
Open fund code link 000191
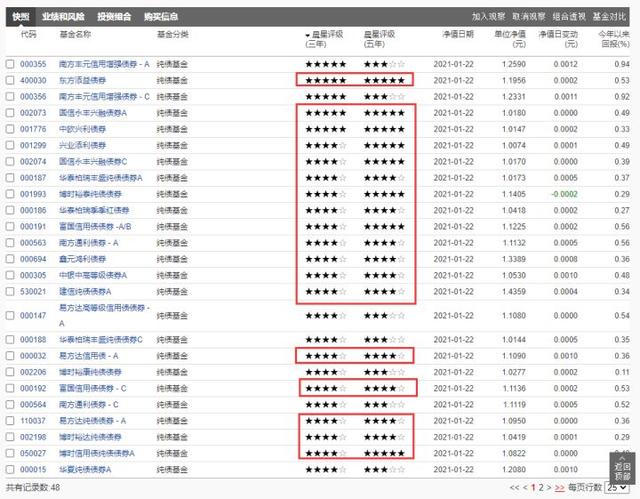tap(33, 226)
